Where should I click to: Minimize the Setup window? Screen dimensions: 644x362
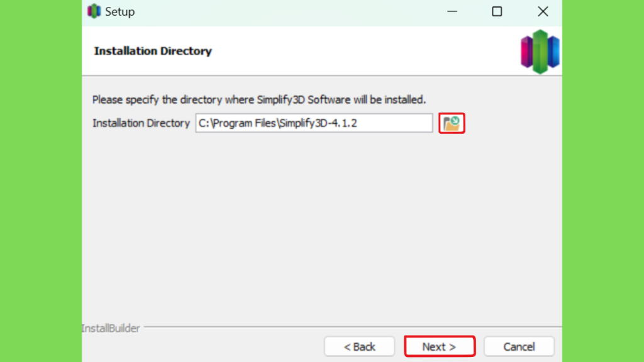[x=452, y=11]
